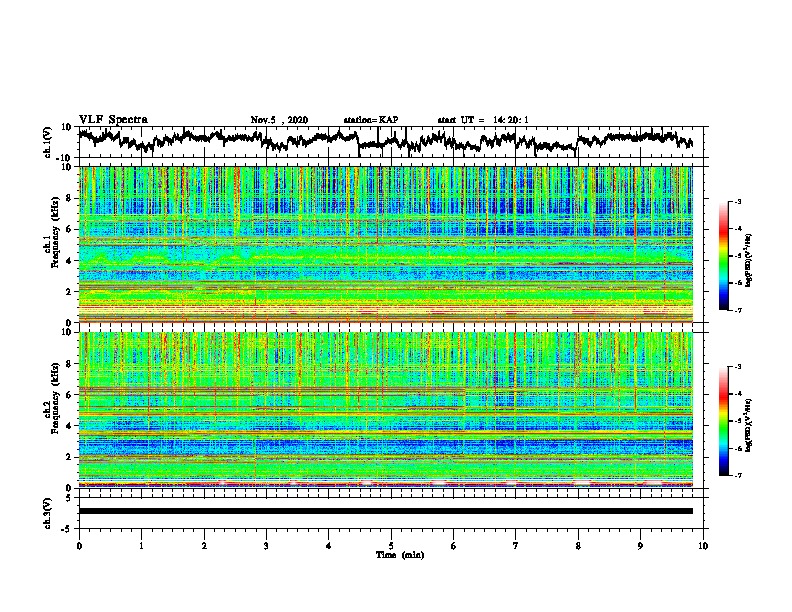Click the "6" tick on the time axis
This screenshot has width=792, height=612.
[454, 546]
